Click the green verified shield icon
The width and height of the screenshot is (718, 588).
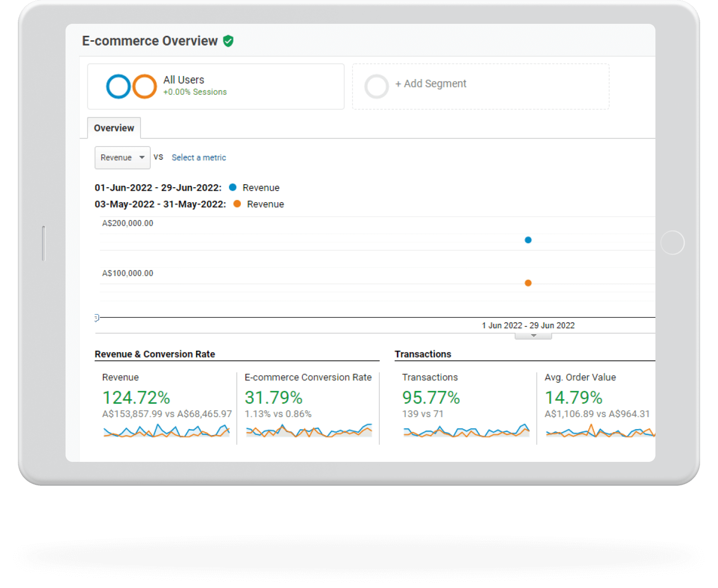[x=228, y=41]
